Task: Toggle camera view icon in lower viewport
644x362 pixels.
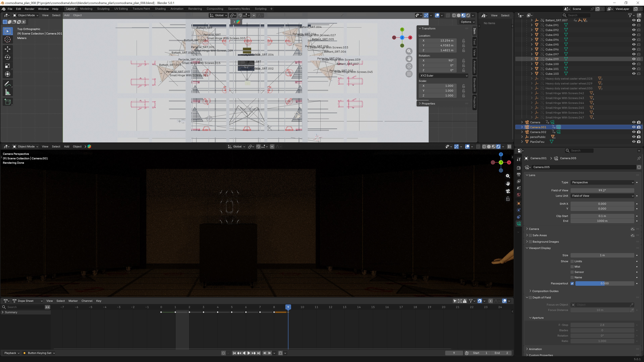Action: (x=508, y=191)
